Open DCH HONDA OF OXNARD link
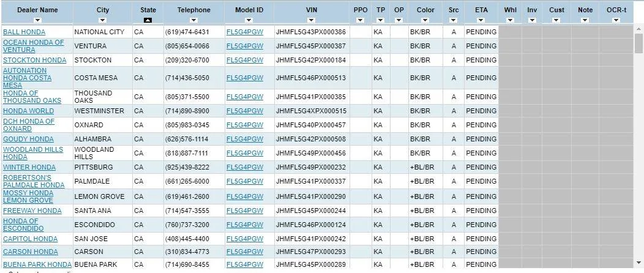 [29, 125]
